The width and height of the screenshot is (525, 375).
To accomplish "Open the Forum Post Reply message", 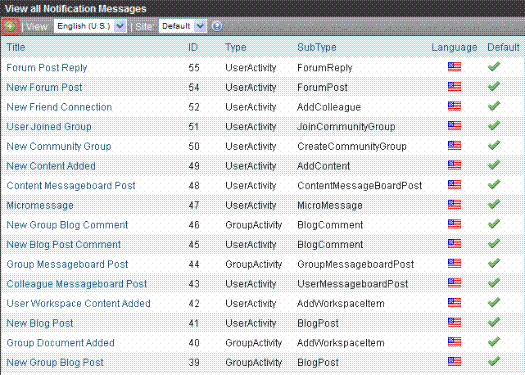I will [47, 68].
